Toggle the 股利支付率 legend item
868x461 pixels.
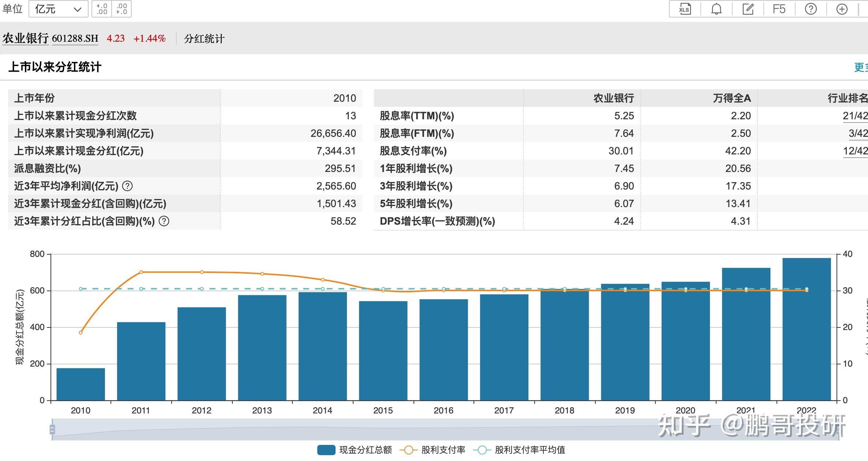433,450
